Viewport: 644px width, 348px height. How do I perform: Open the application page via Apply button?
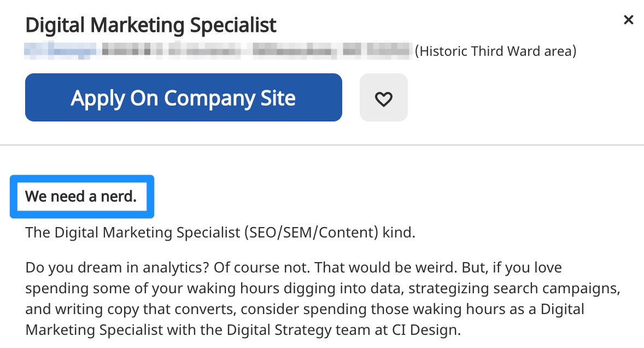pyautogui.click(x=183, y=97)
